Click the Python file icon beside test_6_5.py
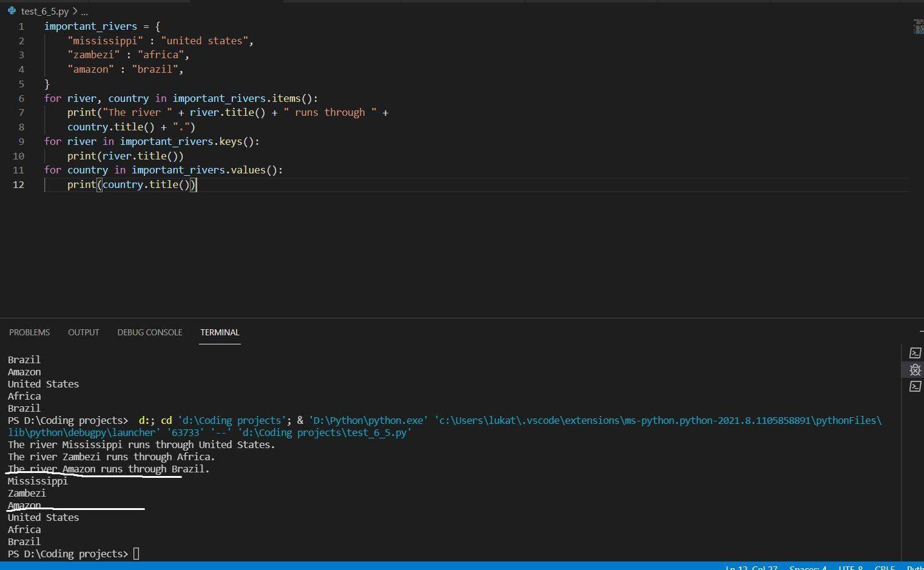The height and width of the screenshot is (570, 924). coord(13,10)
